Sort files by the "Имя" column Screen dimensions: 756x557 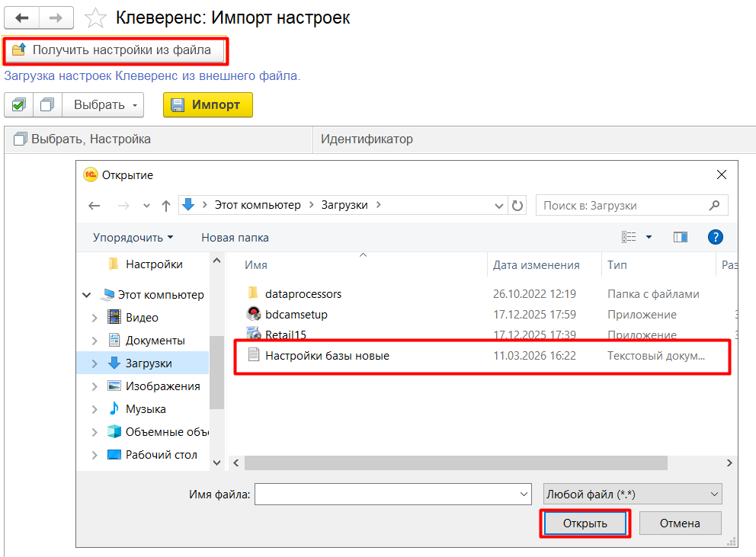click(357, 265)
